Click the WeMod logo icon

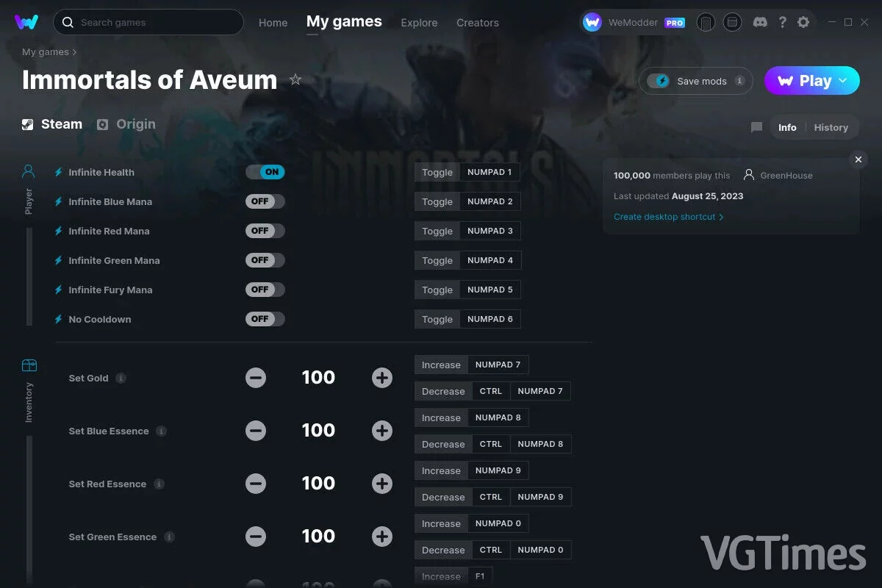(26, 22)
